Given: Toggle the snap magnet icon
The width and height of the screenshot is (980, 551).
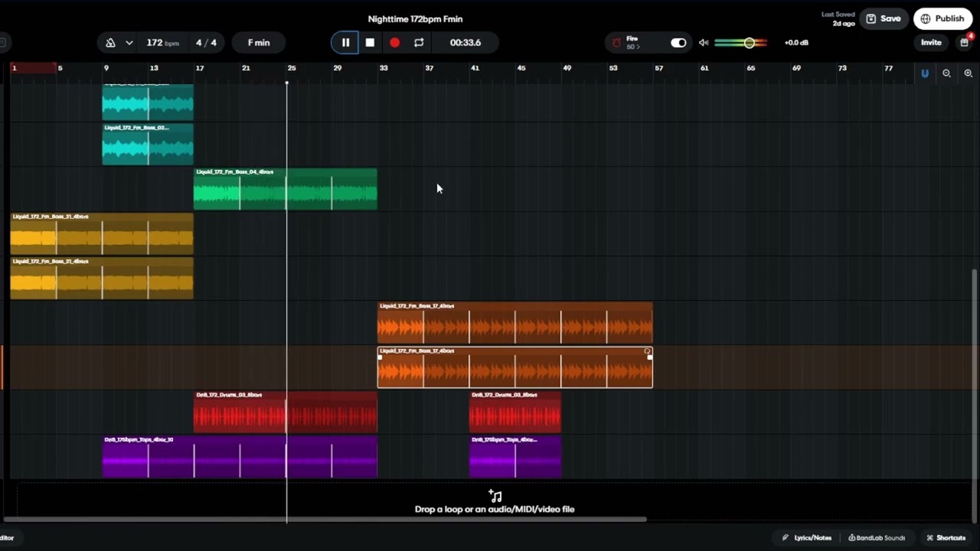Looking at the screenshot, I should [925, 73].
